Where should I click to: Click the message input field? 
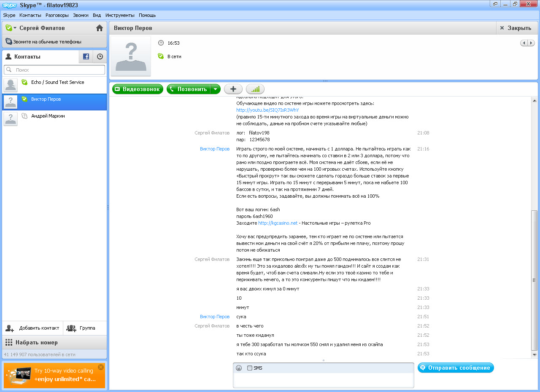[323, 381]
